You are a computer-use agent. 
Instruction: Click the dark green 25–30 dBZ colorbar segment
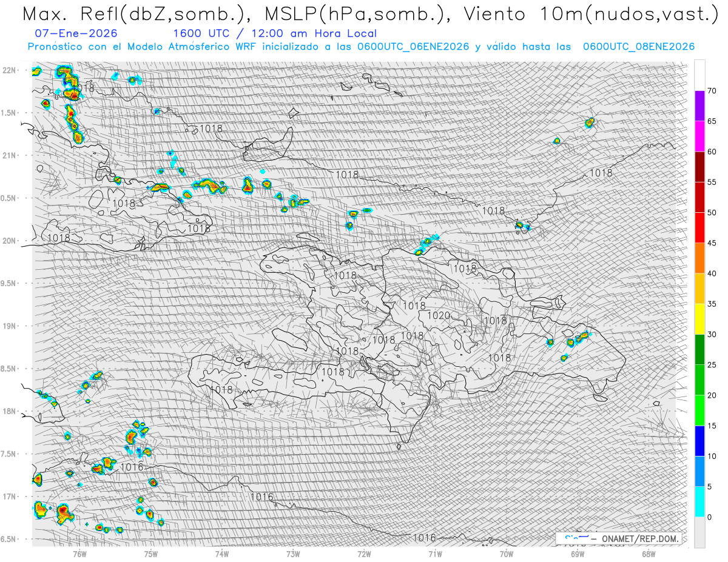(x=699, y=349)
